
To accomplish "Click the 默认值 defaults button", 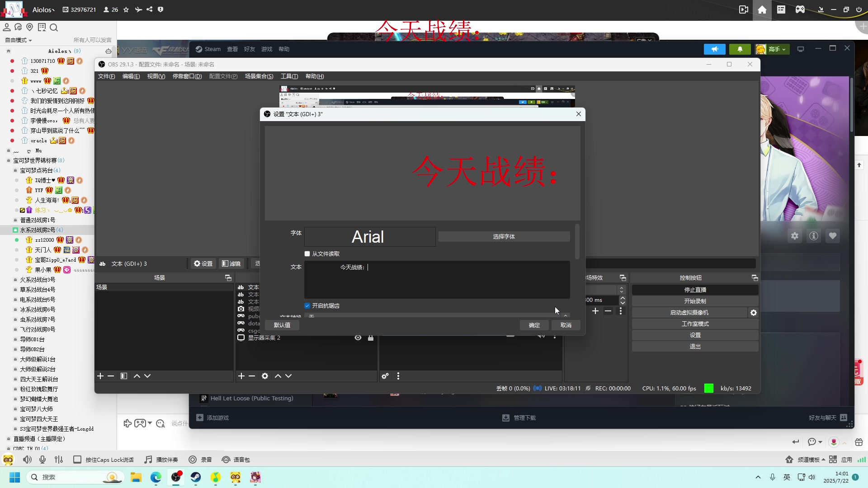I will (x=282, y=325).
